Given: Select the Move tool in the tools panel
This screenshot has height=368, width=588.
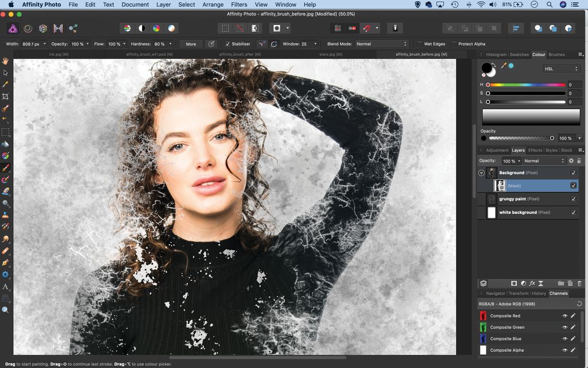Looking at the screenshot, I should tap(6, 72).
